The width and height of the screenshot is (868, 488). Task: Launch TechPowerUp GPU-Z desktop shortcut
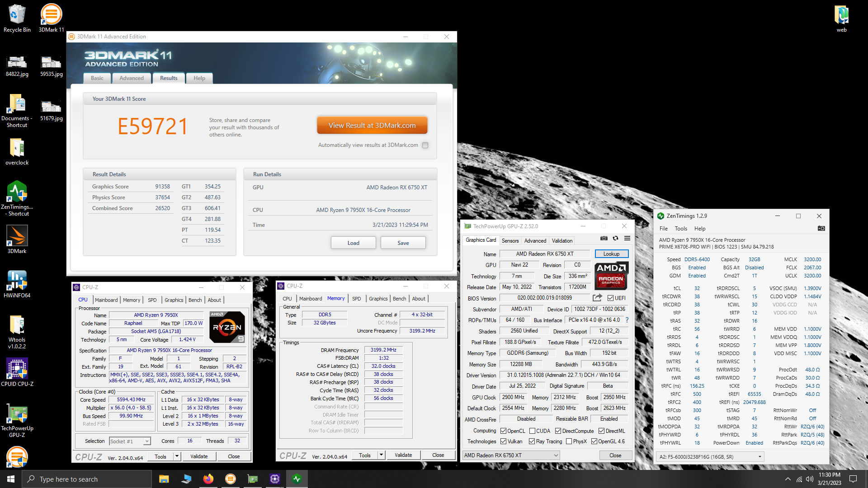[17, 420]
